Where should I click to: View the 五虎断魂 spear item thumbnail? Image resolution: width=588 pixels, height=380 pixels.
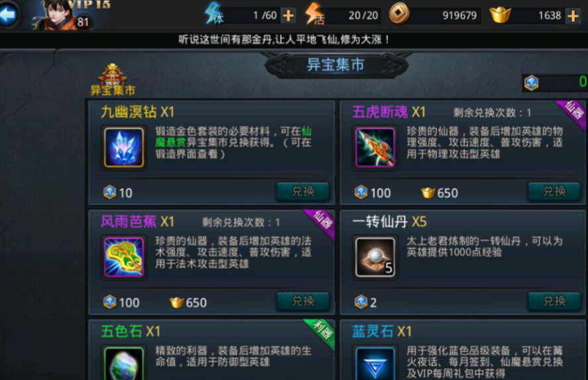click(375, 147)
